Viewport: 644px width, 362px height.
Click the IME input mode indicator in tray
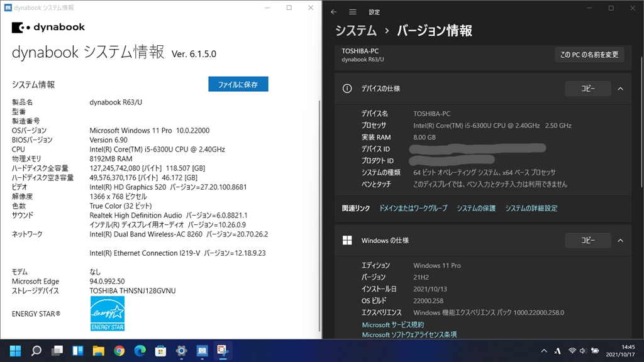tap(557, 351)
